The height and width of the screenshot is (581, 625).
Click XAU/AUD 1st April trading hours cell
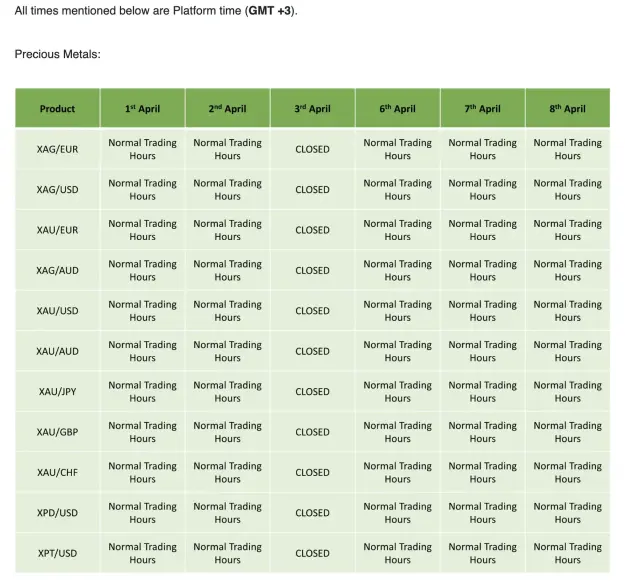142,351
